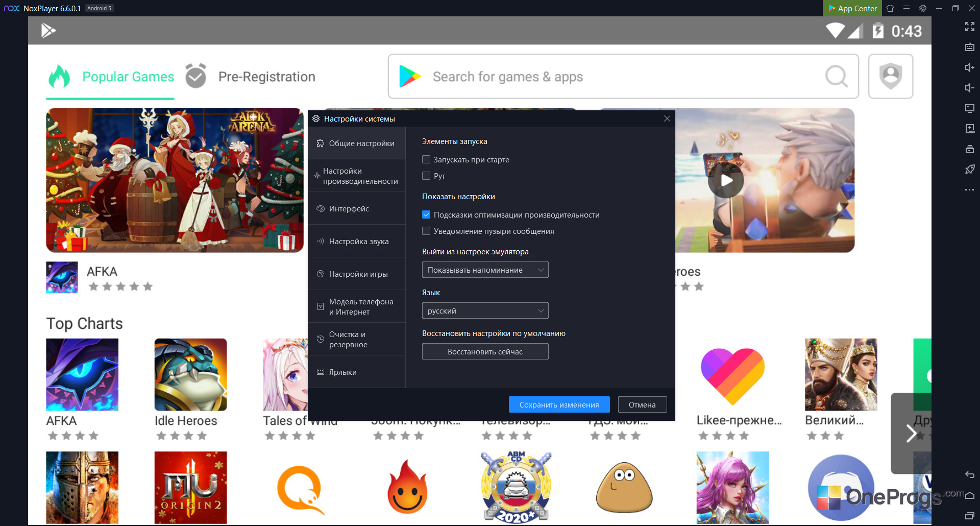Screen dimensions: 980x526
Task: Open the Pou app icon
Action: tap(624, 488)
